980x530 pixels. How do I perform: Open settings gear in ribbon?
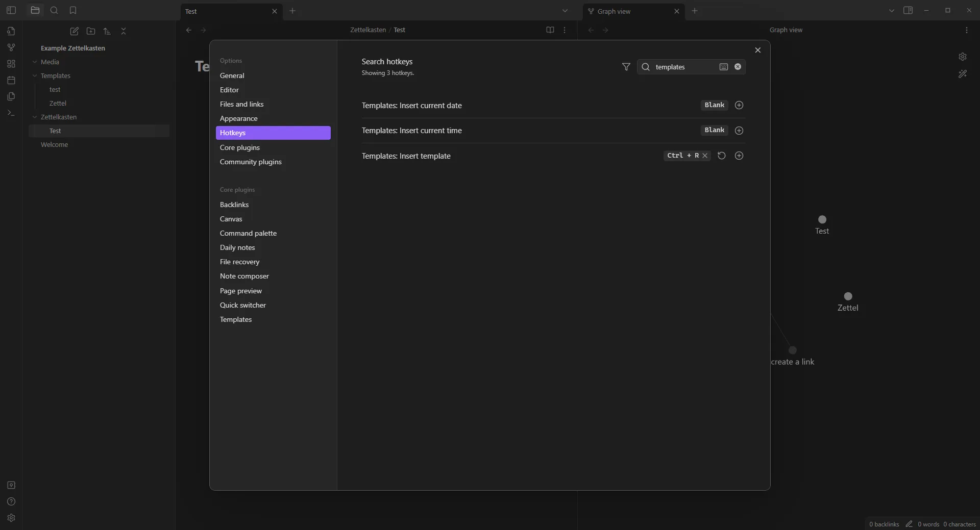[x=11, y=518]
